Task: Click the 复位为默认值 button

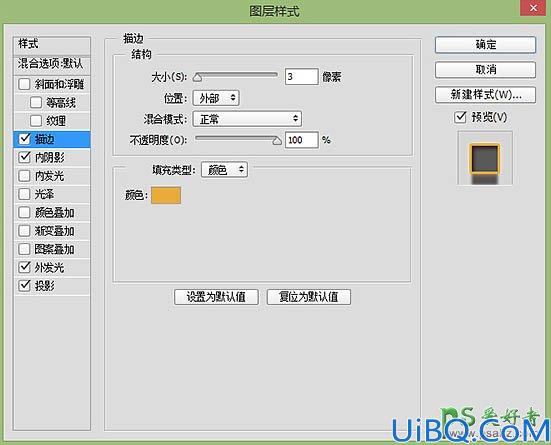Action: click(x=309, y=297)
